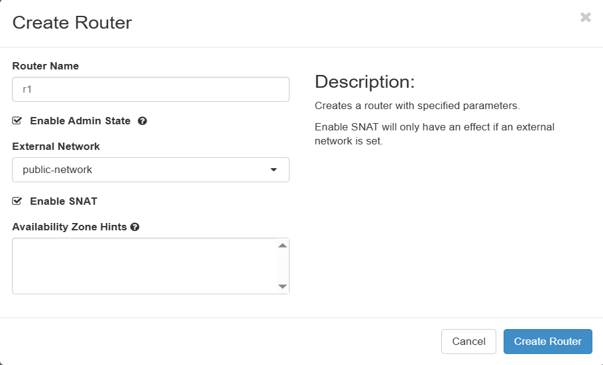Screen dimensions: 603x365
Task: Click the up arrow in zone hints list
Action: point(283,245)
